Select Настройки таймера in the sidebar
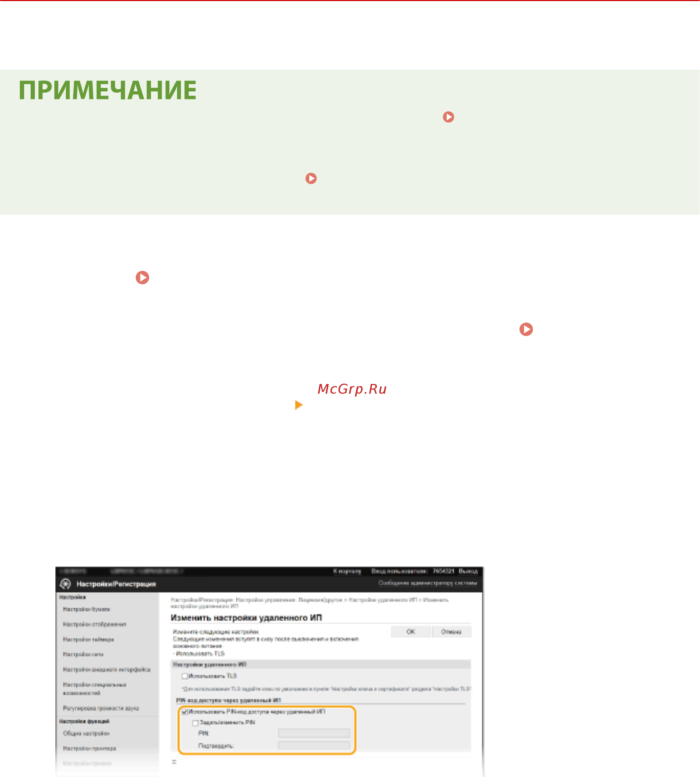The width and height of the screenshot is (700, 777). (89, 639)
